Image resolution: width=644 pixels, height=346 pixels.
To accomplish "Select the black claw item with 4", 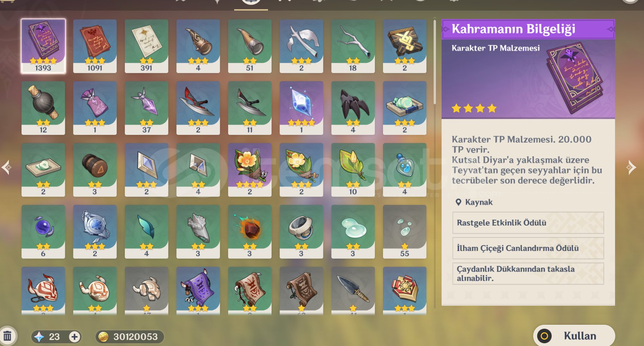I will point(353,108).
